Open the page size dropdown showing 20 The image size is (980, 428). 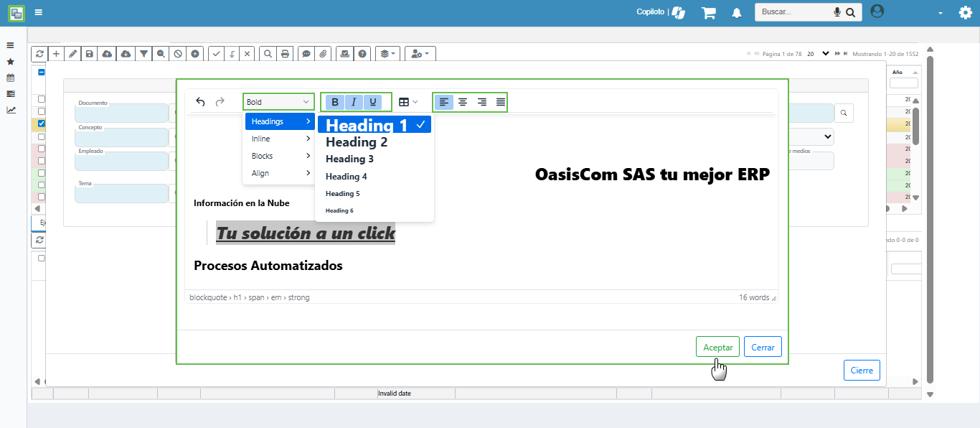[817, 54]
